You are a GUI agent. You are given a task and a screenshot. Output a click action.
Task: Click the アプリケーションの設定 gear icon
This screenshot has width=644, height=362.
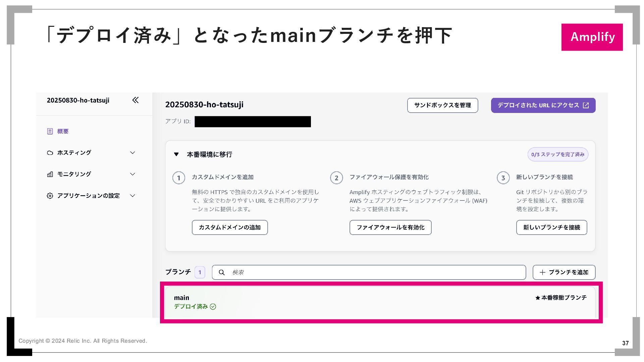point(50,196)
